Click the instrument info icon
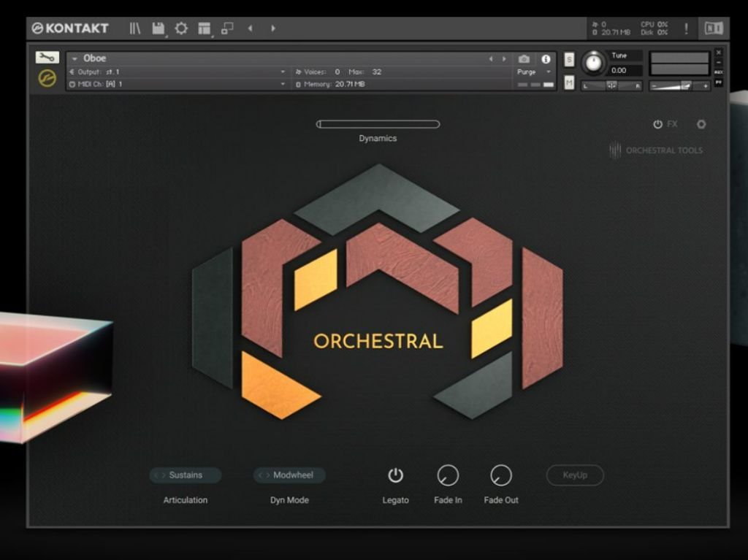748x560 pixels. point(546,58)
